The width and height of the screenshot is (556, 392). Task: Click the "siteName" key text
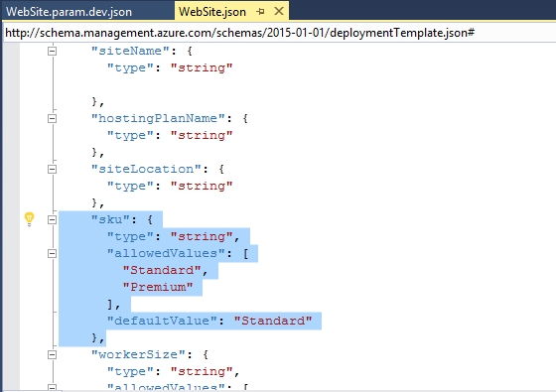[x=130, y=51]
